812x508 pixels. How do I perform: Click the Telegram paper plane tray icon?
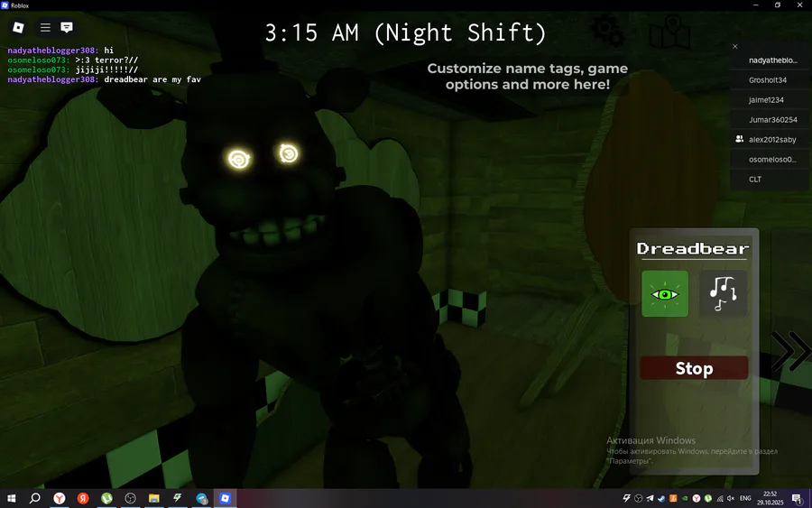point(650,498)
